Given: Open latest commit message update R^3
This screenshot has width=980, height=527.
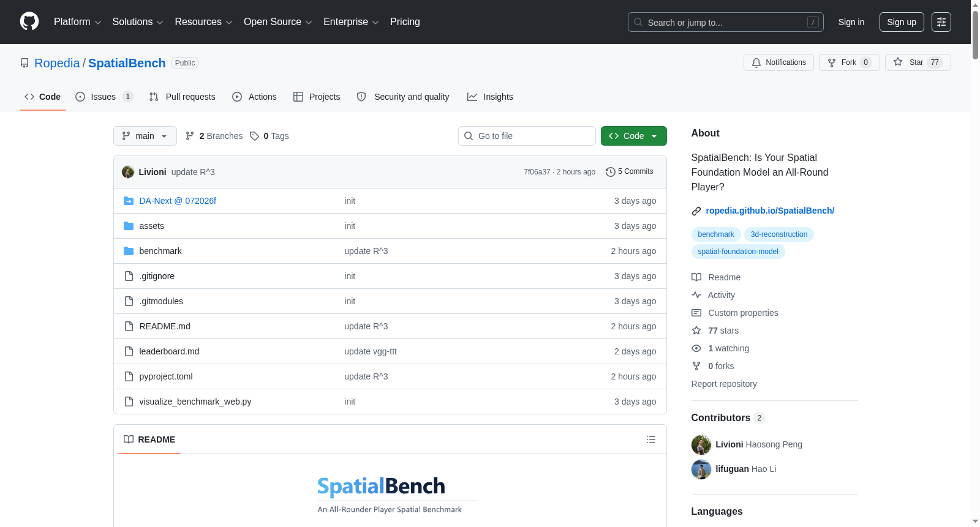Looking at the screenshot, I should [193, 172].
